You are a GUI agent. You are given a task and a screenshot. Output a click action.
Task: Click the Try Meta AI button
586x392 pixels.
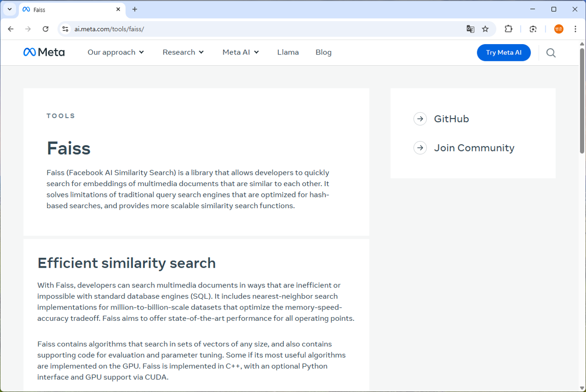pos(504,53)
